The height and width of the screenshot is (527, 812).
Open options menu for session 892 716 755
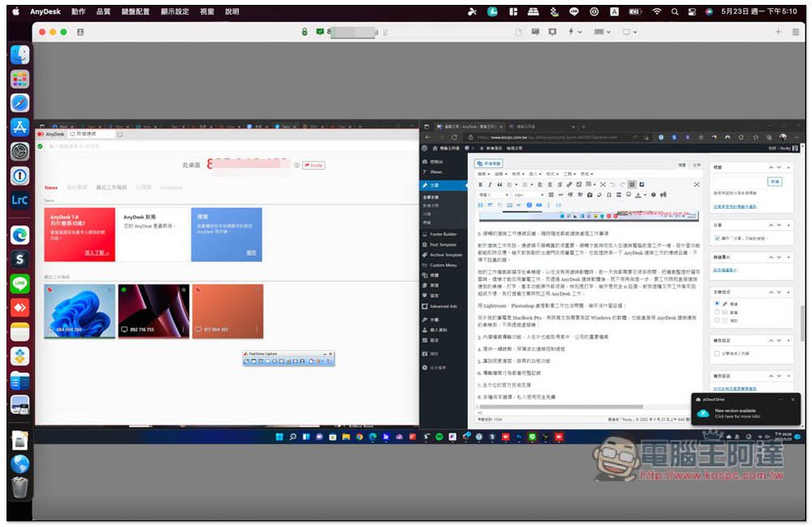184,329
